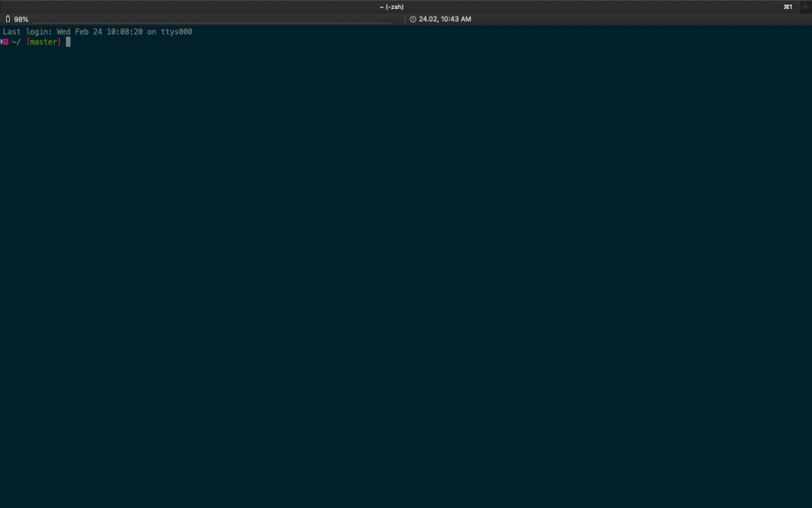The height and width of the screenshot is (508, 812).
Task: Click the battery icon in the status bar
Action: (x=8, y=18)
